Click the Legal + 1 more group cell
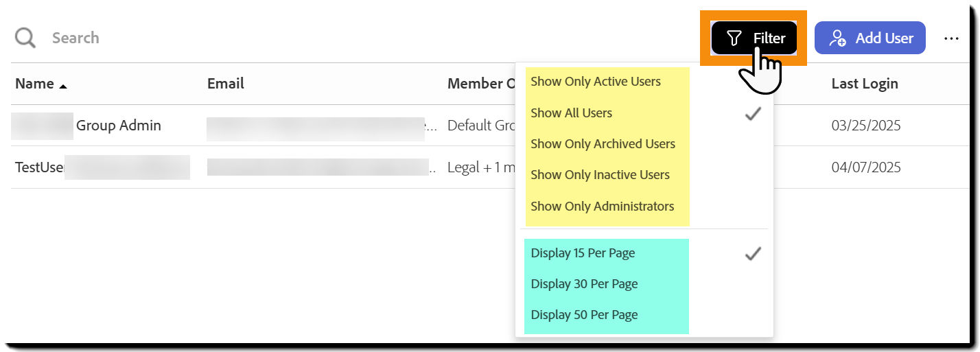The width and height of the screenshot is (980, 352). tap(481, 167)
